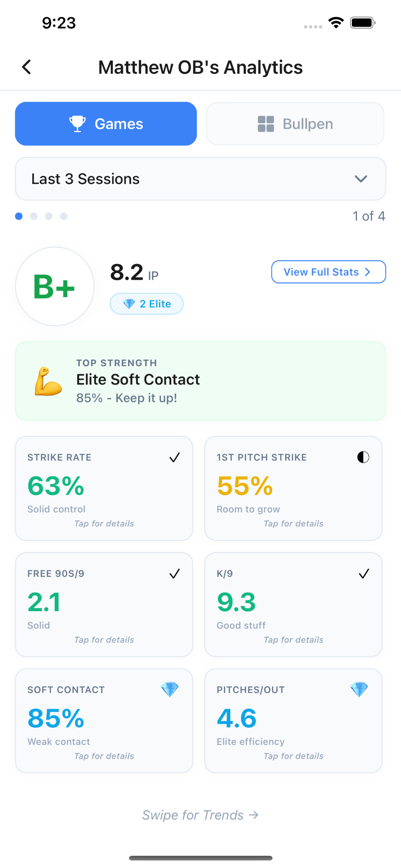Tap the checkmark on Free 90s/9 card
The image size is (401, 868).
pos(174,573)
